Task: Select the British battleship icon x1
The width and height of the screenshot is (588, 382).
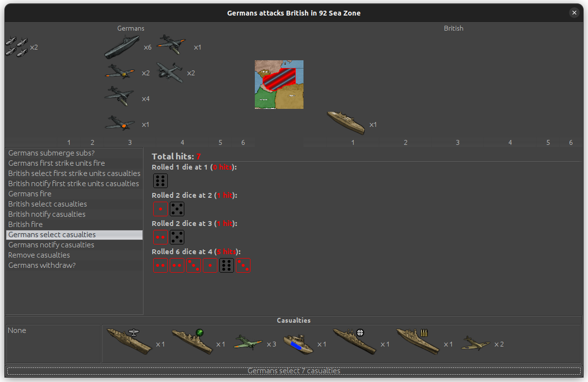Action: click(346, 122)
